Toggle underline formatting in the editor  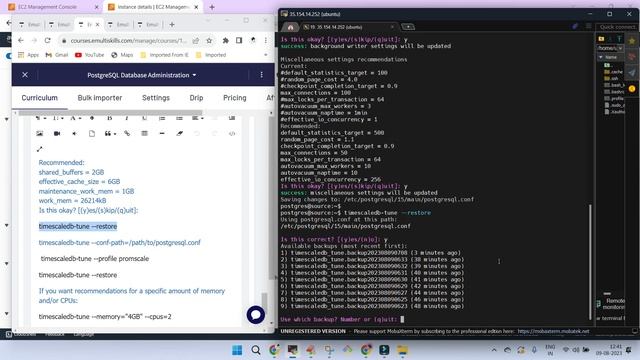[144, 118]
